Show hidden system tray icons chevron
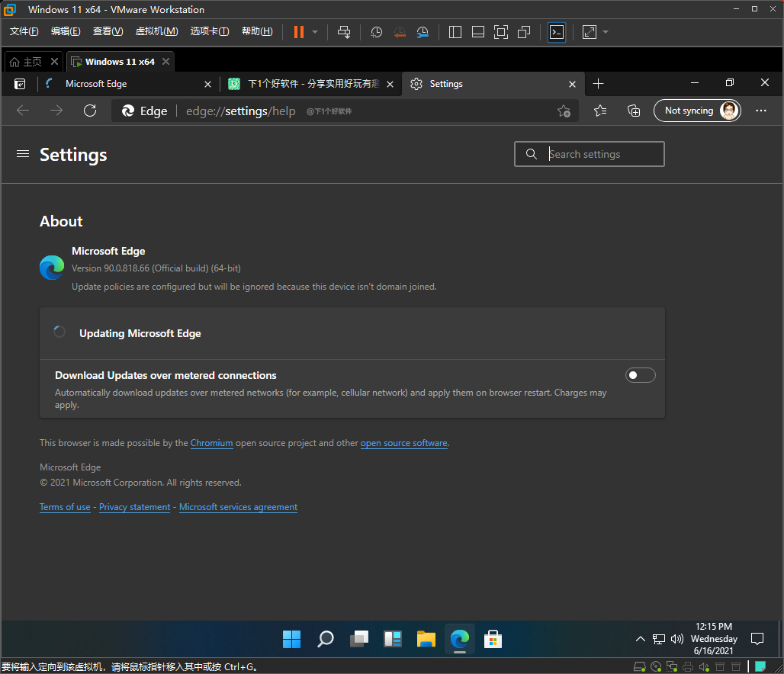This screenshot has width=784, height=674. click(641, 639)
